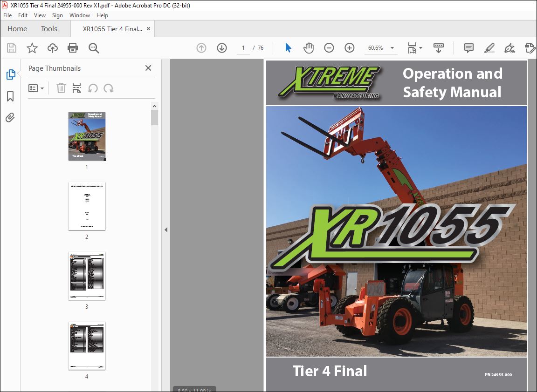This screenshot has width=537, height=392.
Task: Click the page break insert icon
Action: [77, 88]
